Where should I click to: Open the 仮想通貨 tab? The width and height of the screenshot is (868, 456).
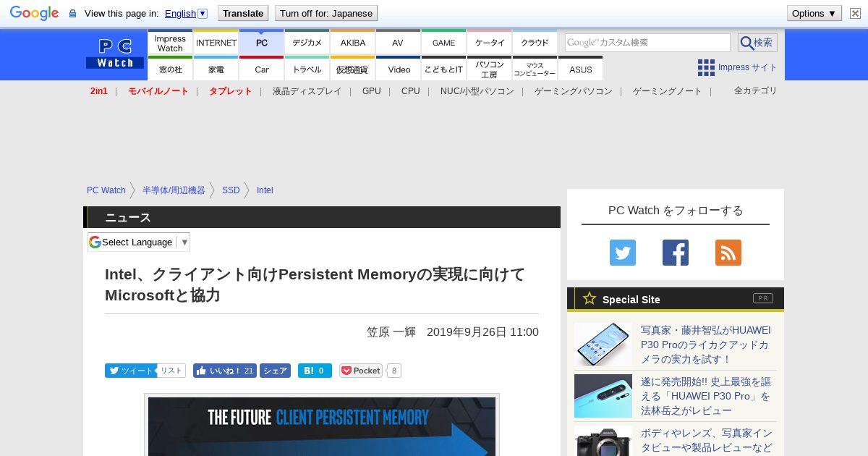click(353, 69)
